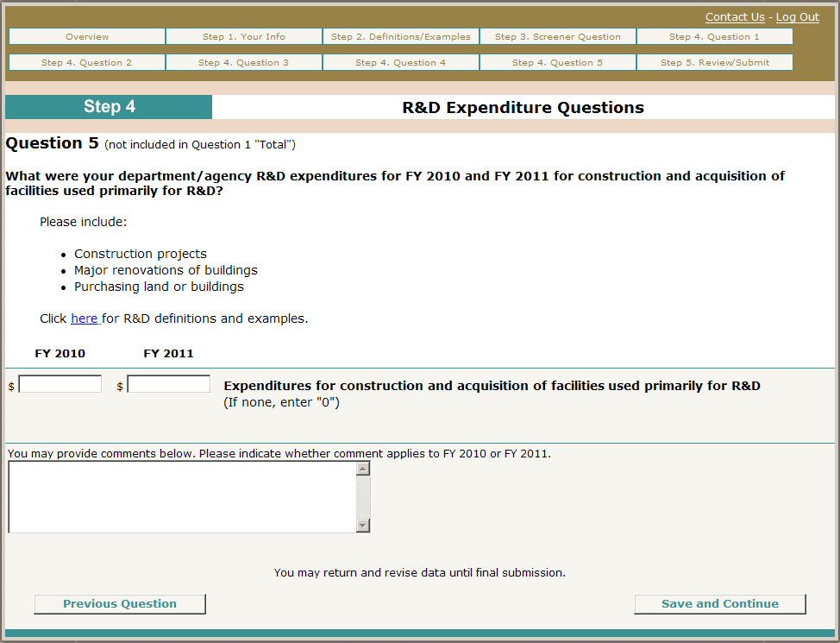
Task: Click the Contact Us link
Action: (735, 17)
